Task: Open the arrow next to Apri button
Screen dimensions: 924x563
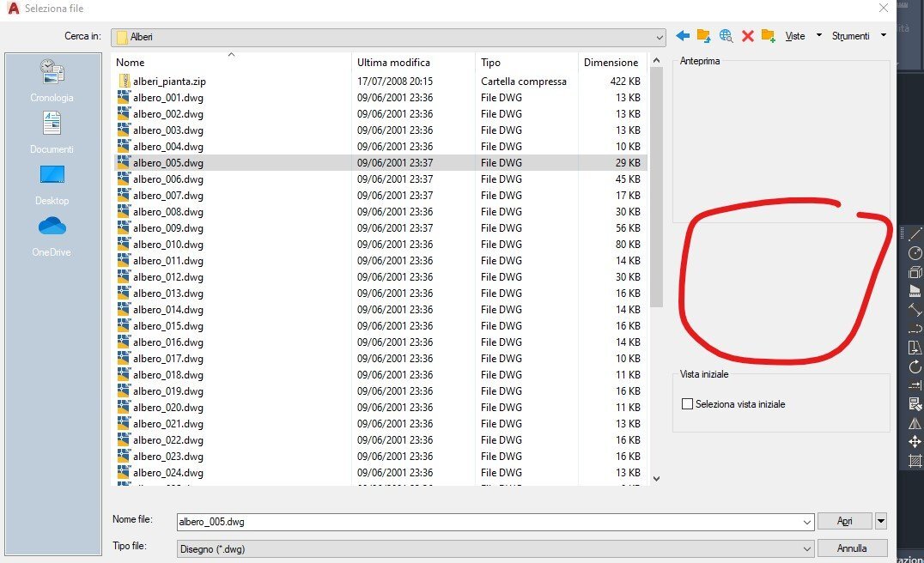Action: click(881, 521)
